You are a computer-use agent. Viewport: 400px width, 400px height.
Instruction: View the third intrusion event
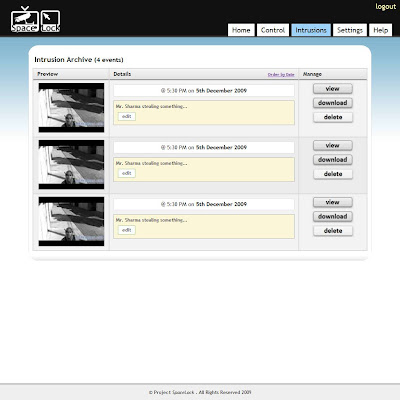click(333, 202)
